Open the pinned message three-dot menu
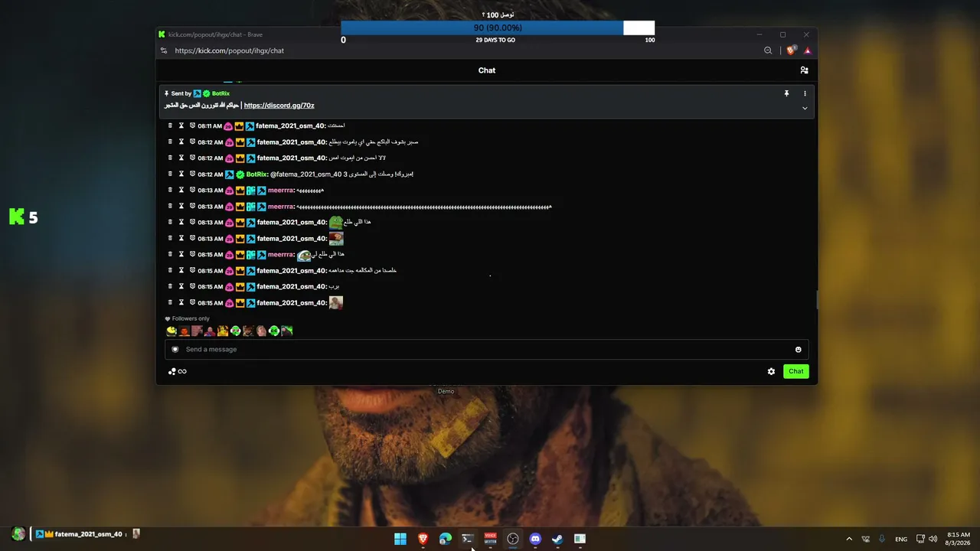 [805, 93]
